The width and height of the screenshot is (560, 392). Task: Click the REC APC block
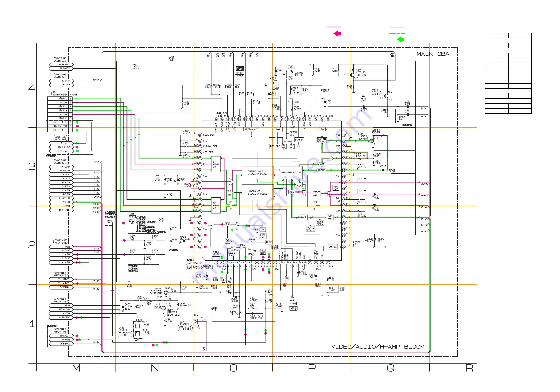(x=275, y=146)
